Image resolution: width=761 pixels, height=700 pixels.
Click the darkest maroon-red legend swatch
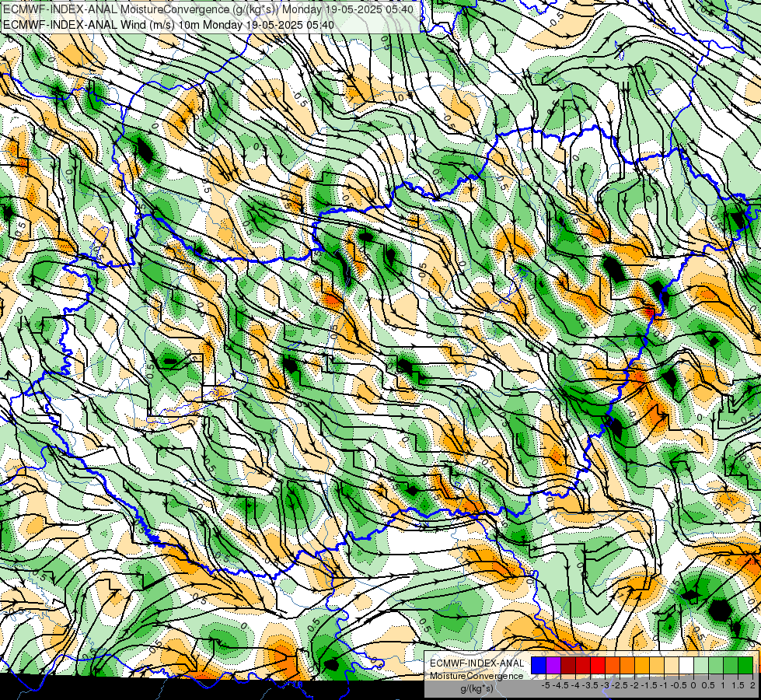568,665
